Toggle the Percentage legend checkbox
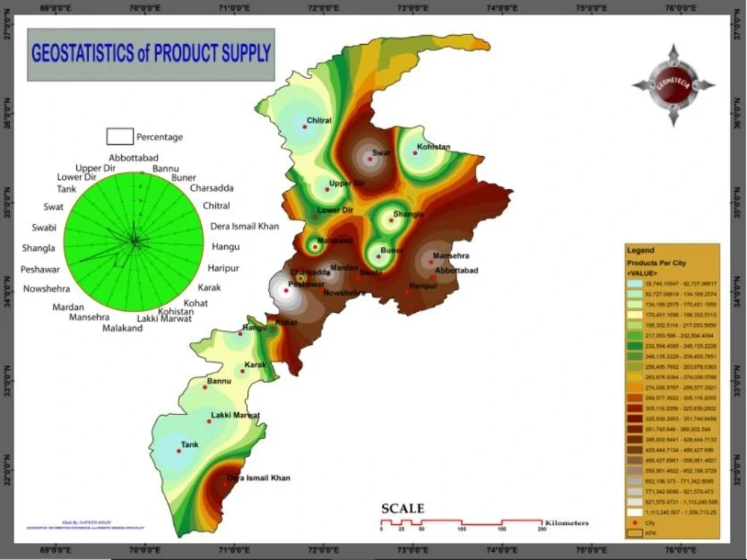 click(120, 136)
